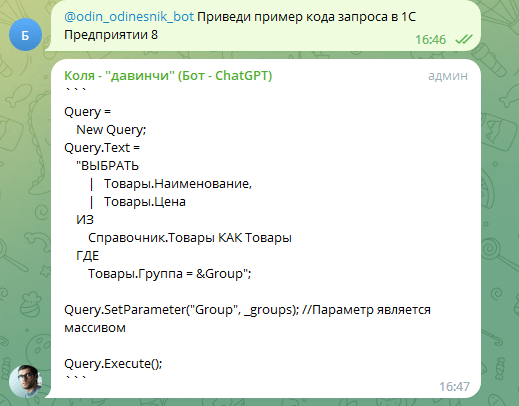519x406 pixels.
Task: Click the keyword "ВЫБРАТЬ" in the code
Action: click(x=107, y=166)
